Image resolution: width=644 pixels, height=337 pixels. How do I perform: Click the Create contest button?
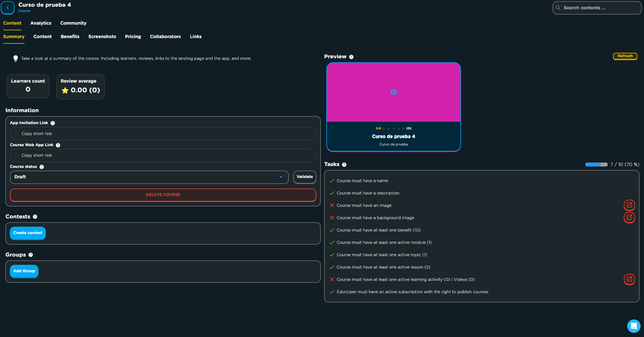(x=28, y=233)
